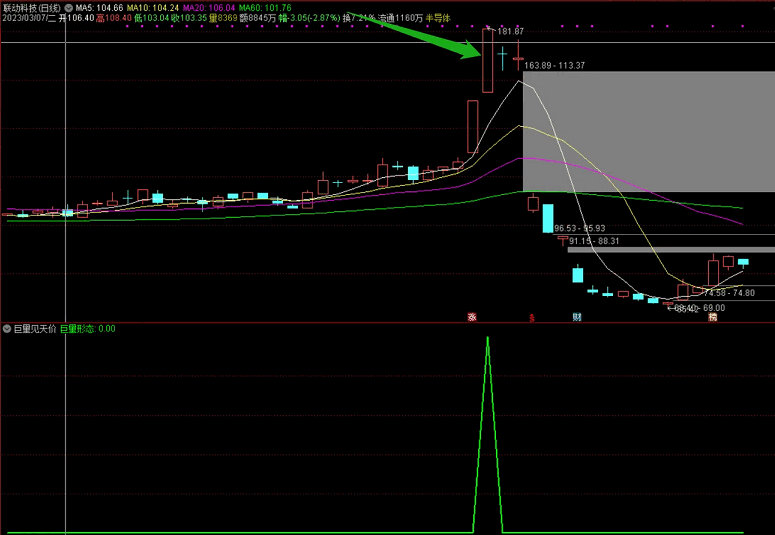Click the 流通1160万 float shares value
This screenshot has height=535, width=775.
point(401,18)
